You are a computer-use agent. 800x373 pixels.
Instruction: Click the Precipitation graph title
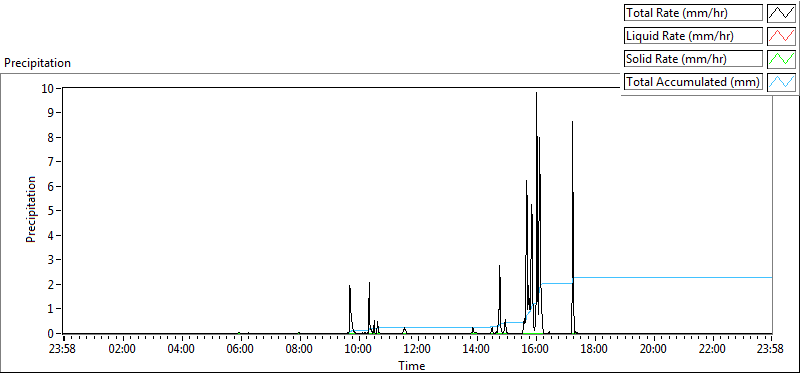37,63
